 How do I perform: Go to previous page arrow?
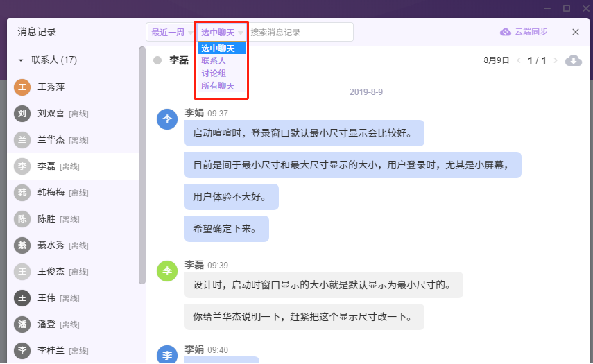coord(518,60)
